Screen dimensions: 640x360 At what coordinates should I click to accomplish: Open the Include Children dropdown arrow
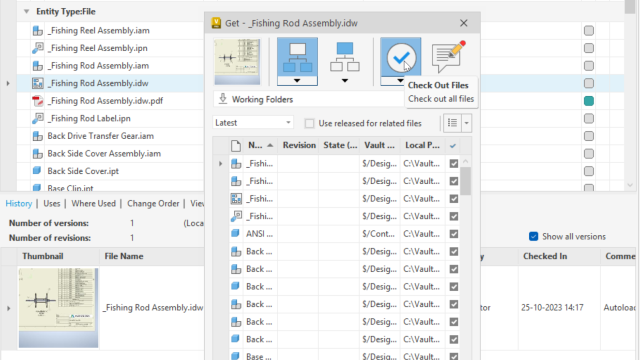[x=297, y=81]
